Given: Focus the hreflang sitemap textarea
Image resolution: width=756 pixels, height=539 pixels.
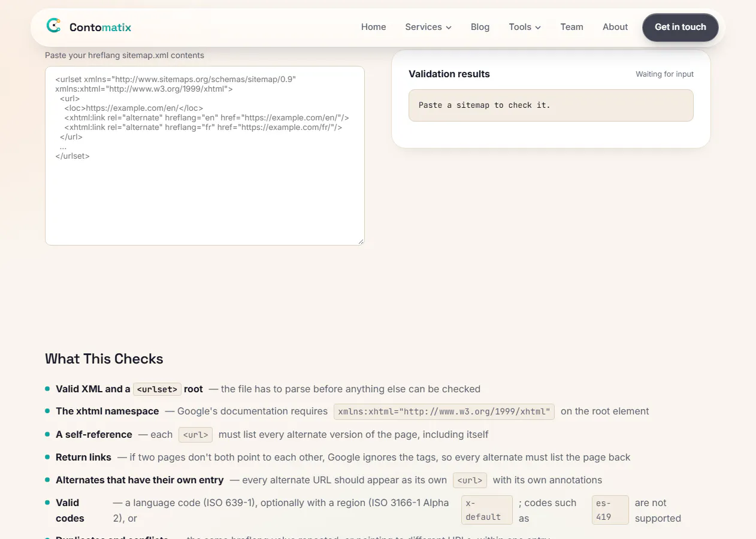Looking at the screenshot, I should [x=205, y=156].
